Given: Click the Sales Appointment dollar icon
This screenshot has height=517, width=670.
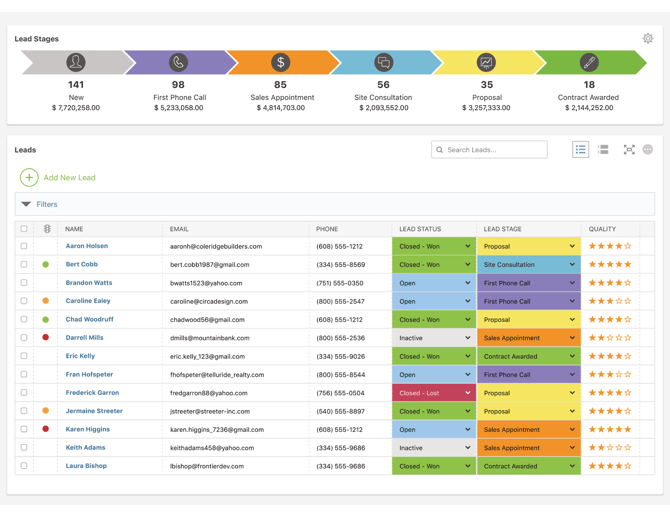Looking at the screenshot, I should click(281, 62).
